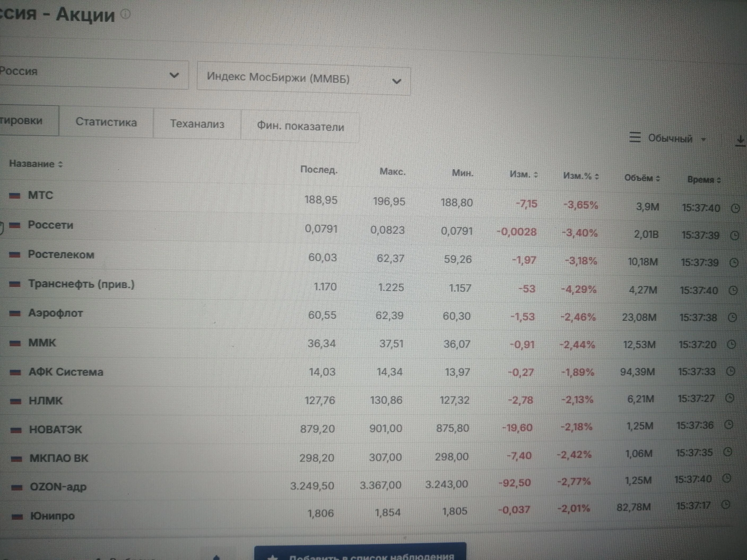This screenshot has width=747, height=560.
Task: Sort table by Название column
Action: tap(36, 164)
